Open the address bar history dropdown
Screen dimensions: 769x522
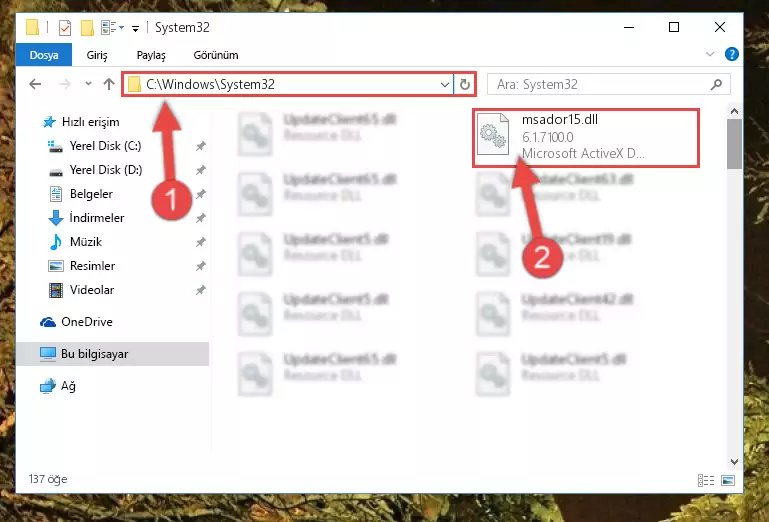[x=445, y=84]
